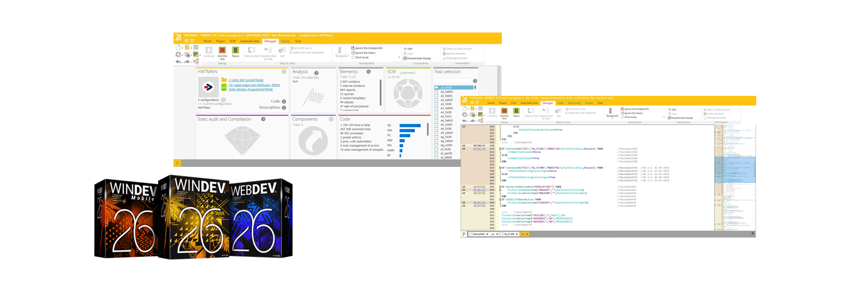Screen dimensions: 868x298
Task: Click Hexadecimal display in the dashboard window
Action: [x=417, y=58]
